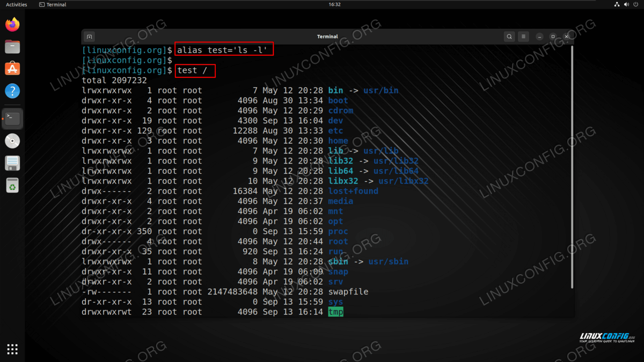Click the 'sbin' symlink name
Screen dimensions: 644x362
338,262
